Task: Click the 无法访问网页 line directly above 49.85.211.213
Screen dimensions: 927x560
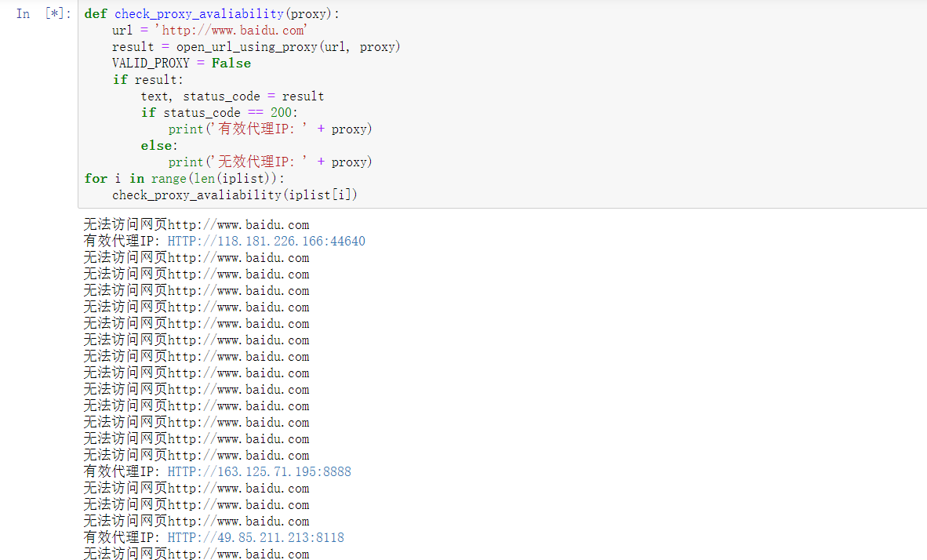Action: pos(196,521)
